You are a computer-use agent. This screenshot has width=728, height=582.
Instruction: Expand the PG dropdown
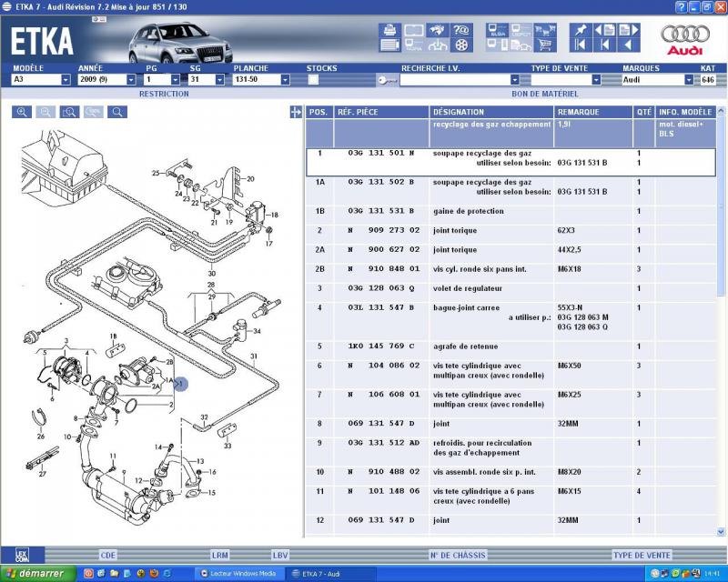[175, 80]
